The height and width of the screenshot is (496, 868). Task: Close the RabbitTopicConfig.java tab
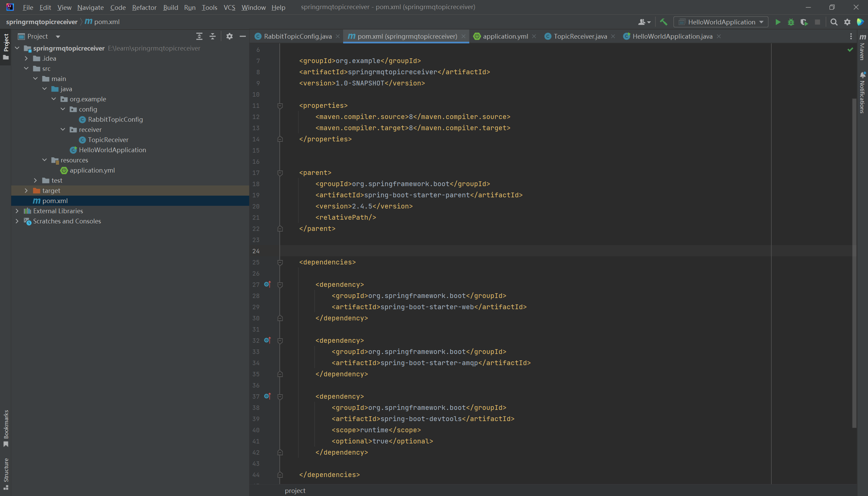[338, 37]
